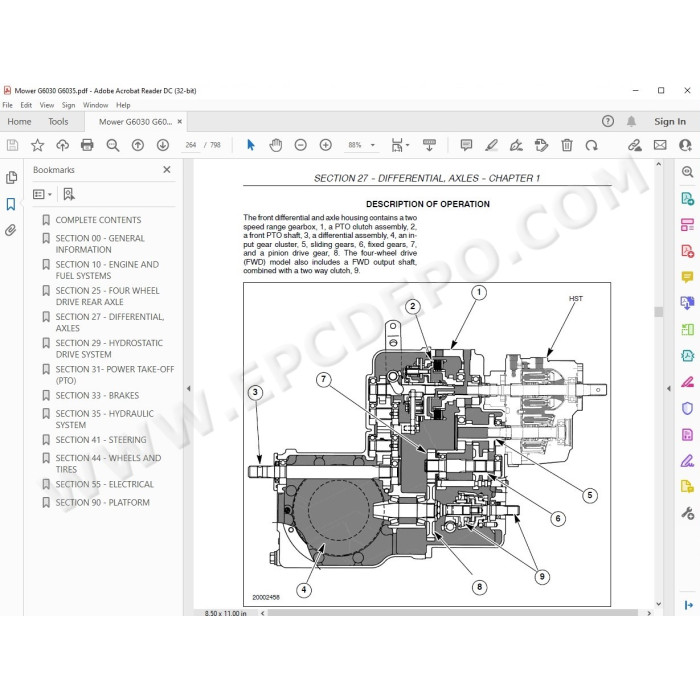Add a comment note
Screen dimensions: 700x700
point(466,145)
